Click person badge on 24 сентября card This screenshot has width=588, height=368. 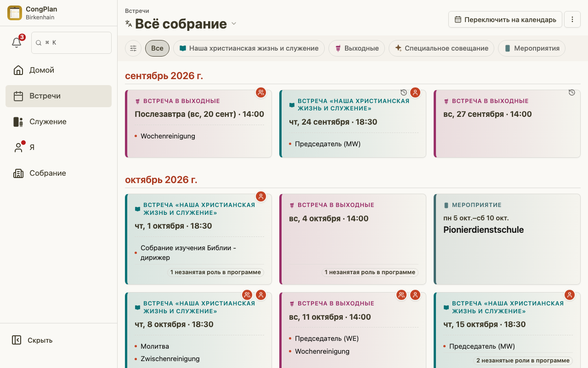point(415,92)
